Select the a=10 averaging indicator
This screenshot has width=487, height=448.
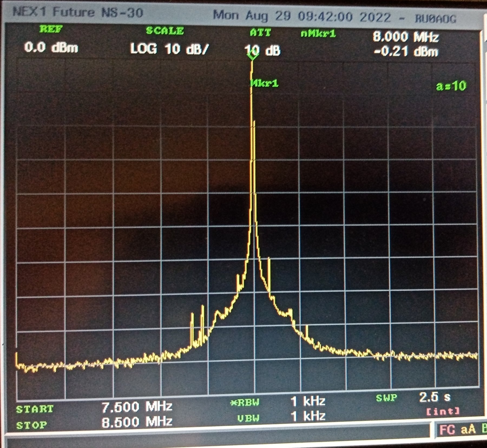tap(451, 86)
